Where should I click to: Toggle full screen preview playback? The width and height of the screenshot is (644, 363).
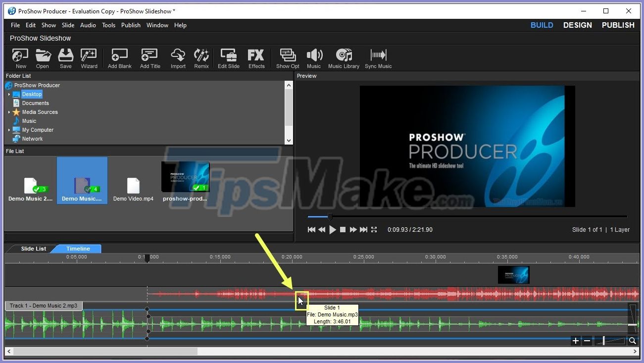[x=374, y=229]
